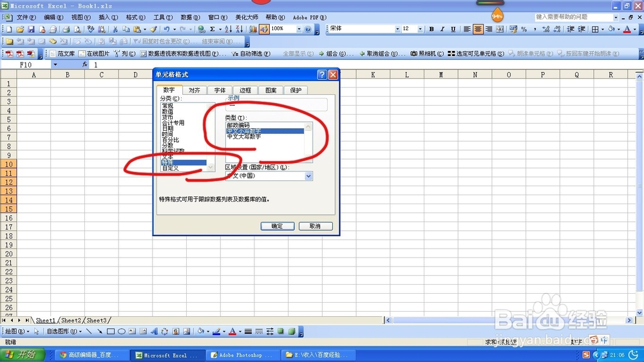Open the font name dropdown
644x362 pixels.
pyautogui.click(x=397, y=29)
